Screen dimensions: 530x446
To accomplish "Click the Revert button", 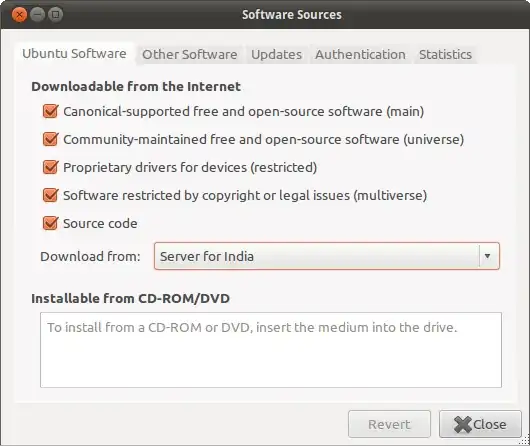I will [389, 424].
